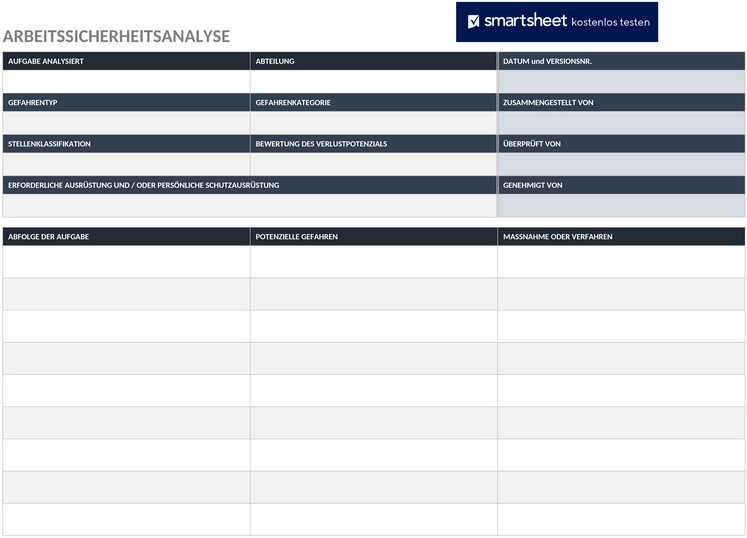
Task: Click the cell under BEWERTUNG DES VERLUSTPOTENZIALS
Action: [374, 164]
